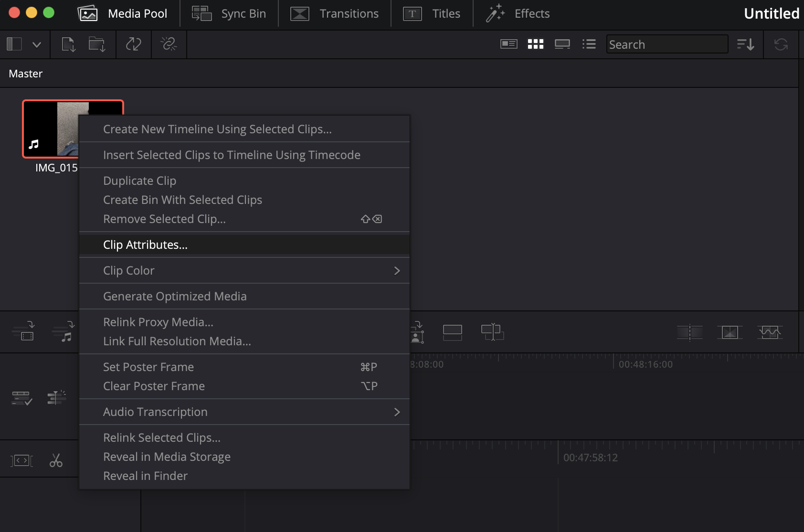This screenshot has width=804, height=532.
Task: Expand the Audio Transcription submenu
Action: pos(396,412)
